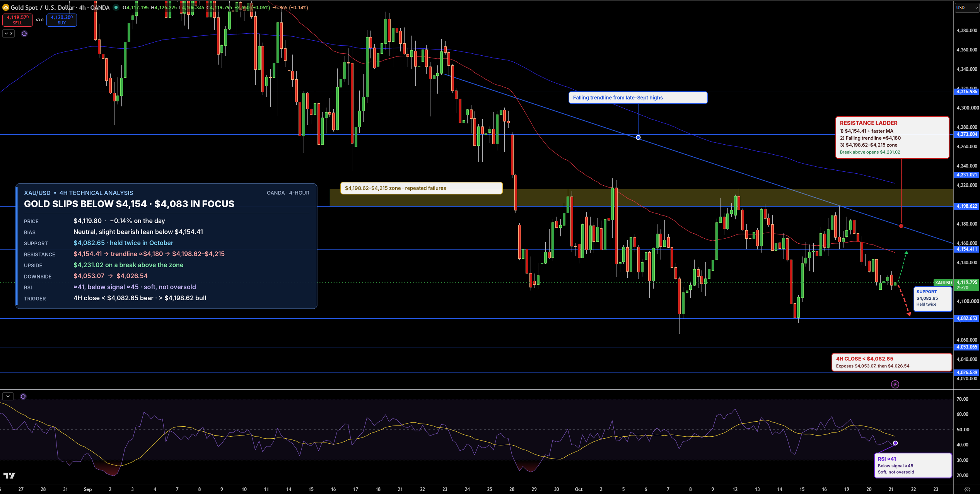Collapse the indicator legend showing 2
980x494 pixels.
click(x=9, y=34)
